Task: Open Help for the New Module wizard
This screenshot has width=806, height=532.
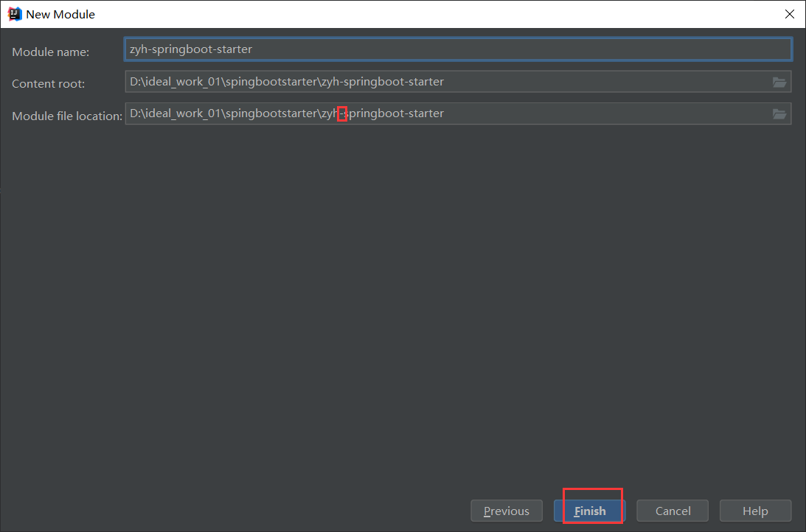Action: [x=755, y=511]
